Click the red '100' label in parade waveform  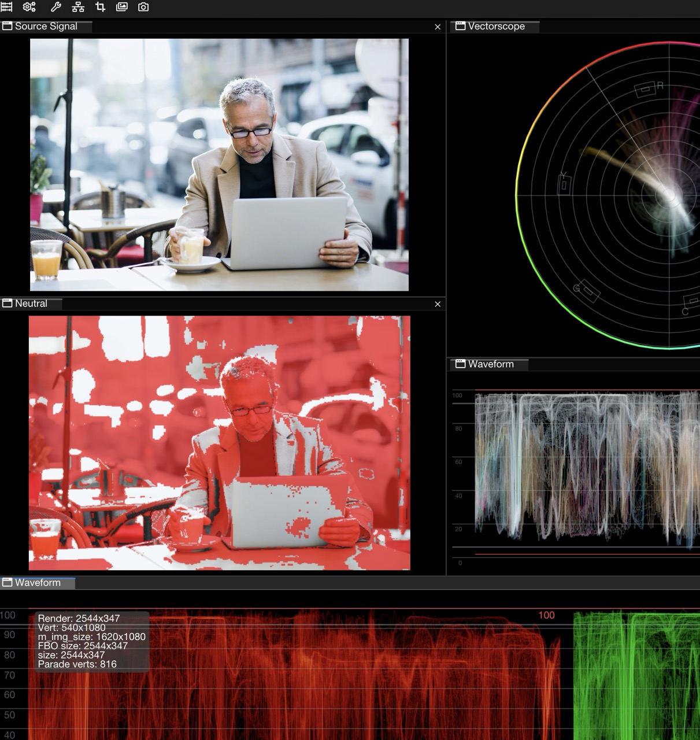click(546, 615)
